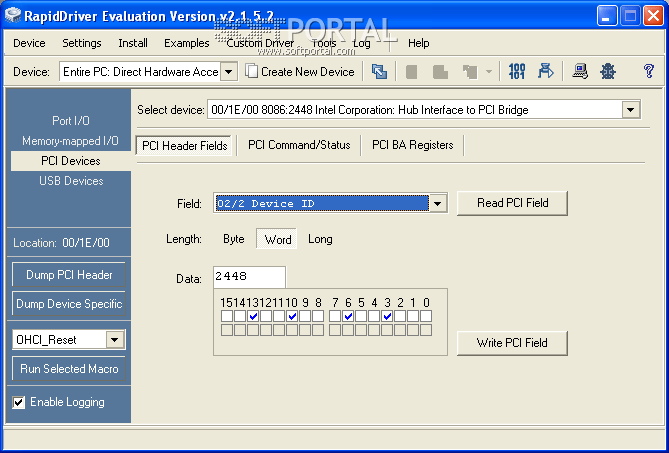
Task: Click the stamp-with-arrow toolbar icon
Action: [545, 71]
